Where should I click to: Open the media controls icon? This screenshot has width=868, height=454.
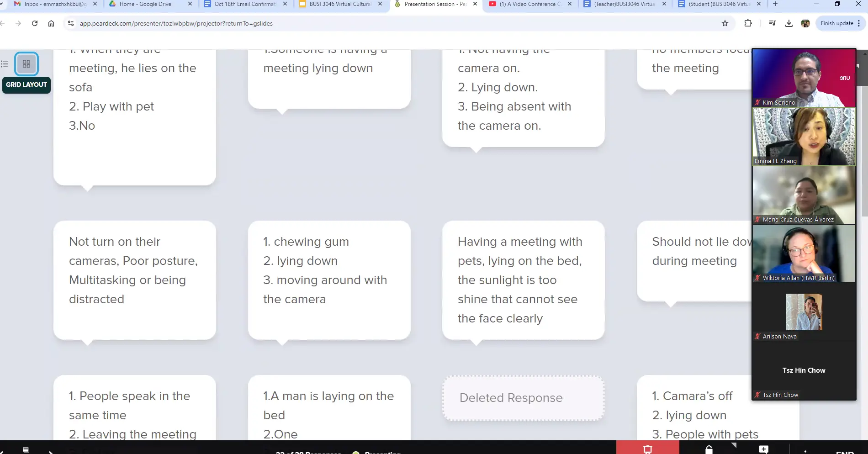click(x=772, y=23)
